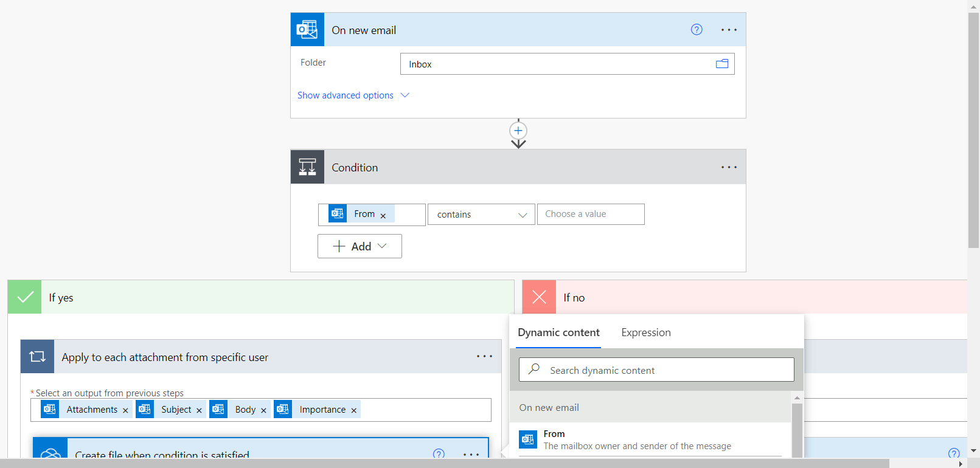Open ellipsis menu of On new email

pos(729,30)
